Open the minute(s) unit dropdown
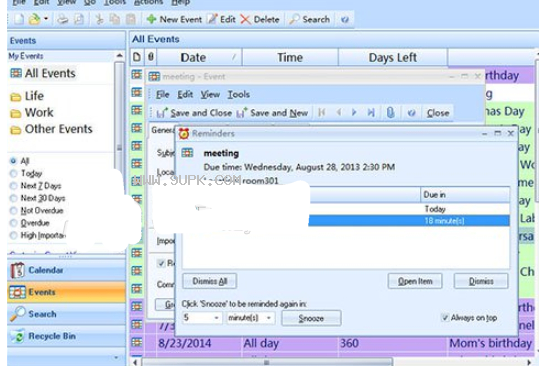Viewport: 539px width, 366px height. coord(250,318)
